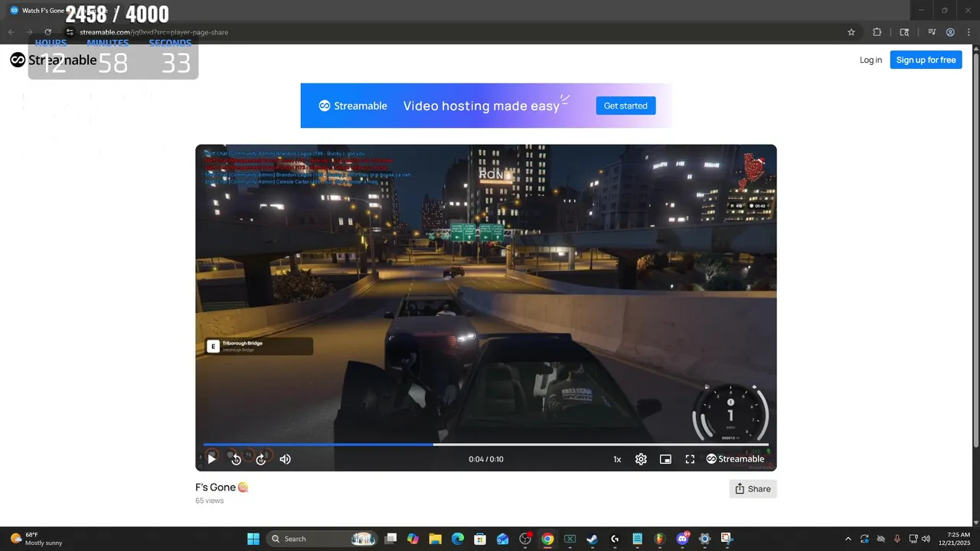This screenshot has width=980, height=551.
Task: Mute the video with the speaker icon
Action: pyautogui.click(x=286, y=459)
